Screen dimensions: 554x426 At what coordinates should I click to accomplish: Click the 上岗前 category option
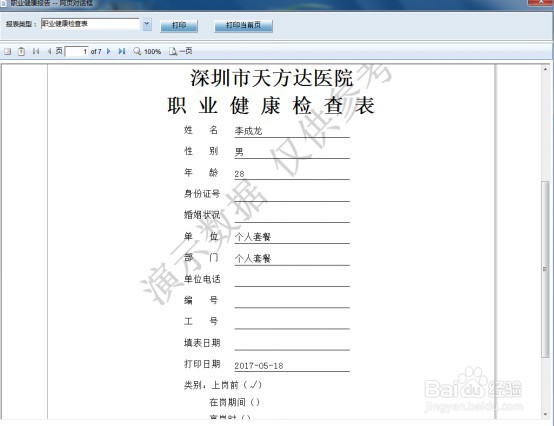pyautogui.click(x=236, y=385)
